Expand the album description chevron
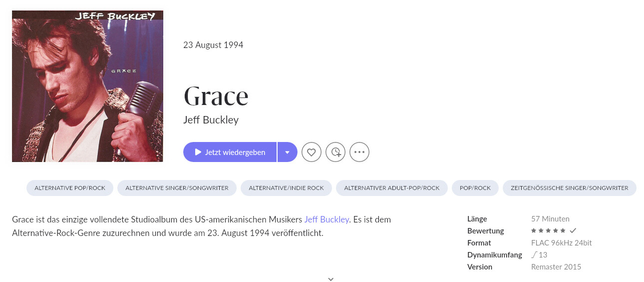 (330, 279)
